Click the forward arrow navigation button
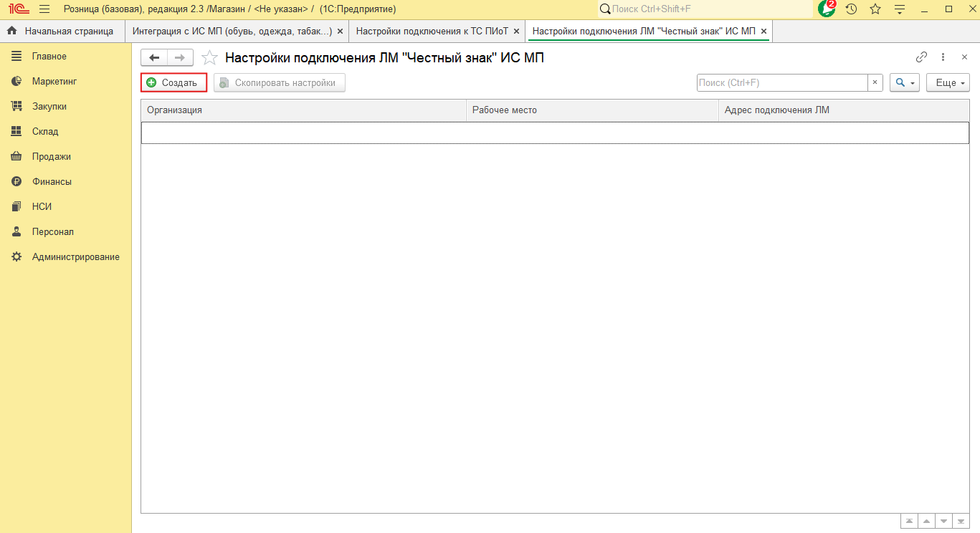980x533 pixels. (180, 58)
